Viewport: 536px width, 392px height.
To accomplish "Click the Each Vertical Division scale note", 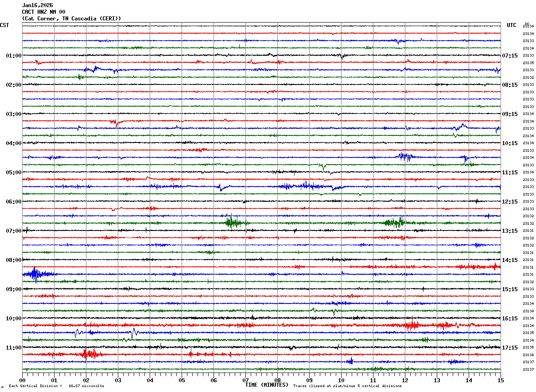I will coord(57,386).
